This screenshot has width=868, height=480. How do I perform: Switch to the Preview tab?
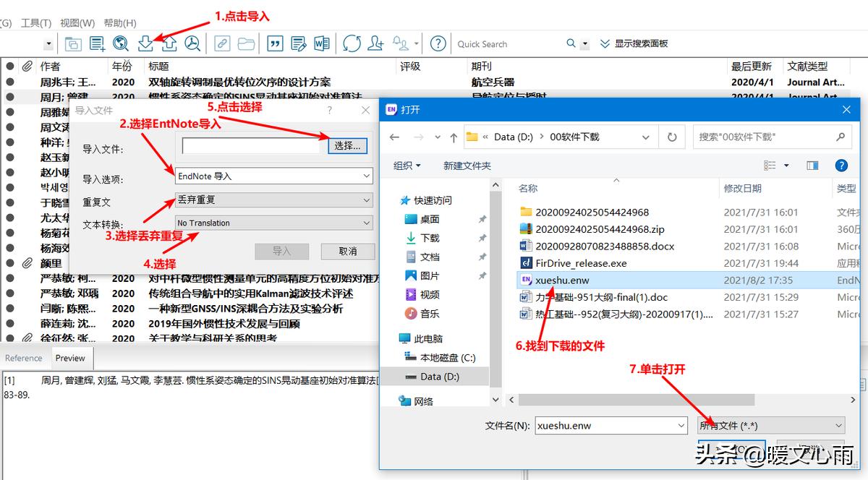coord(70,358)
